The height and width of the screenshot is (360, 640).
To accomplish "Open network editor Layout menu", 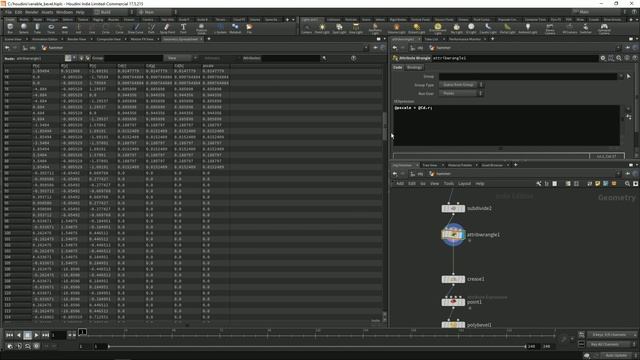I will click(464, 184).
